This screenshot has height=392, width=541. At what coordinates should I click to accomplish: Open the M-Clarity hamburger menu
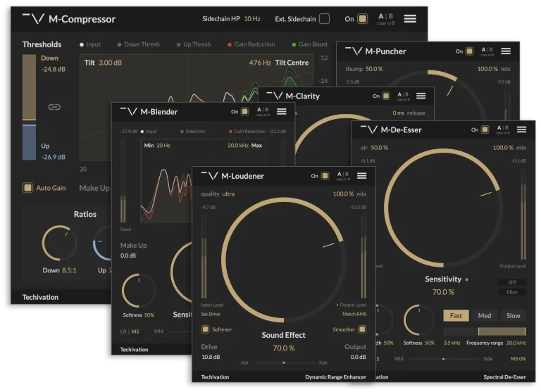421,96
